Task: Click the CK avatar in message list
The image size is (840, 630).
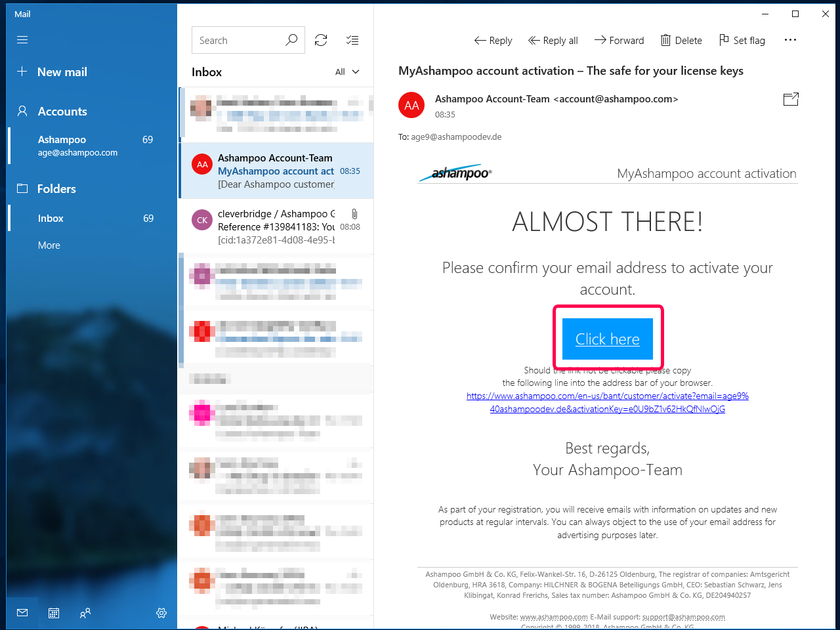Action: tap(202, 220)
